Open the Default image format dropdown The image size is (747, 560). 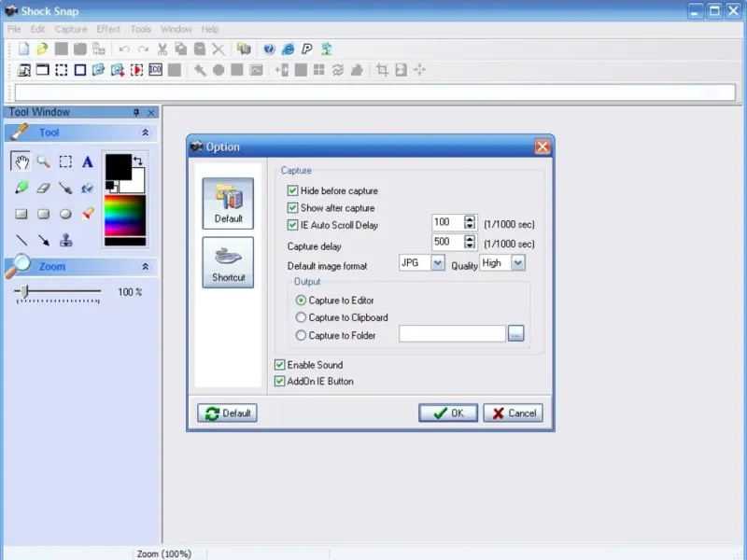[437, 262]
